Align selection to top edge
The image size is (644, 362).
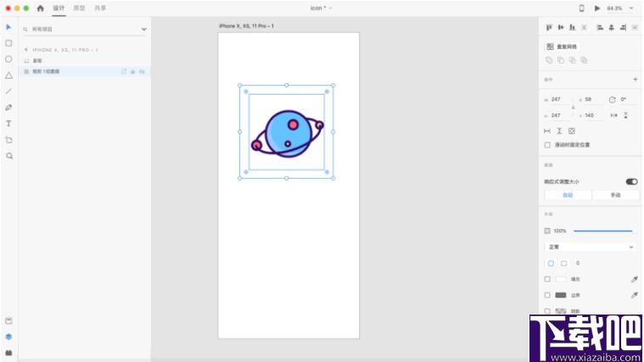click(x=549, y=27)
